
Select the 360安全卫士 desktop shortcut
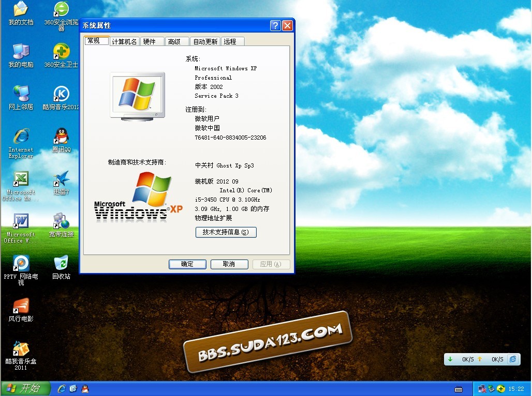61,56
